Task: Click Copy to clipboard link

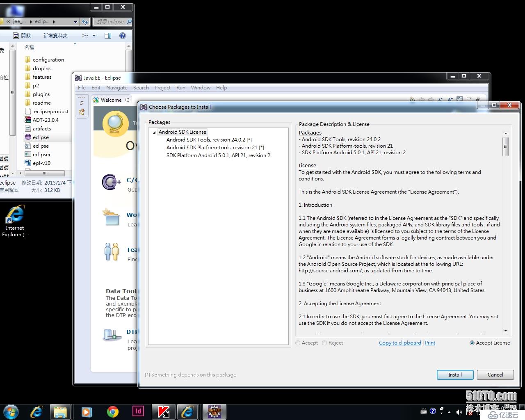Action: (400, 343)
